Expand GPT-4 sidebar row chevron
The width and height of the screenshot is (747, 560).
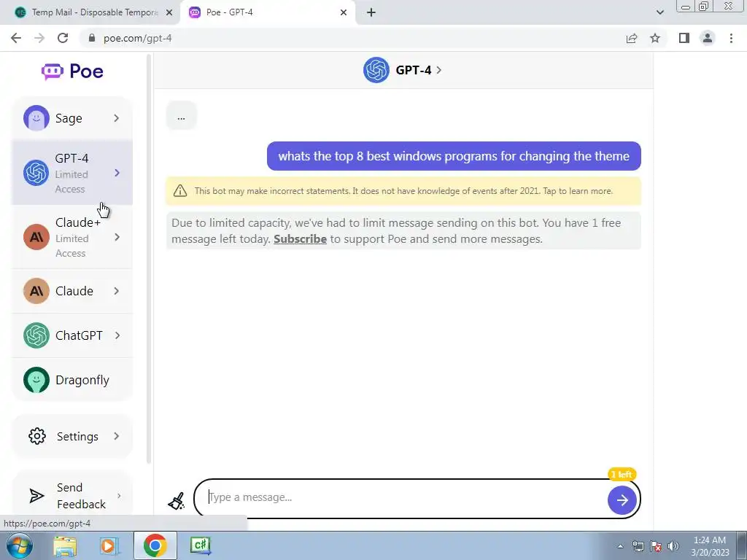(117, 173)
